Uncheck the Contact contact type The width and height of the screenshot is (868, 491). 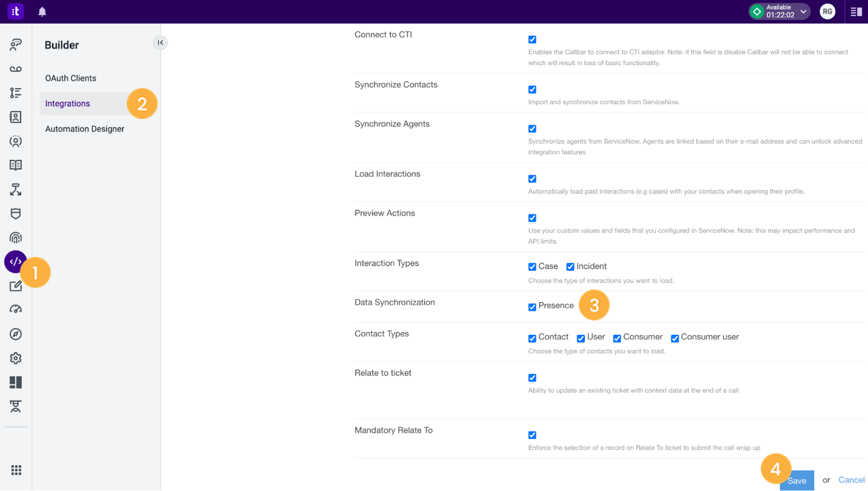point(532,339)
